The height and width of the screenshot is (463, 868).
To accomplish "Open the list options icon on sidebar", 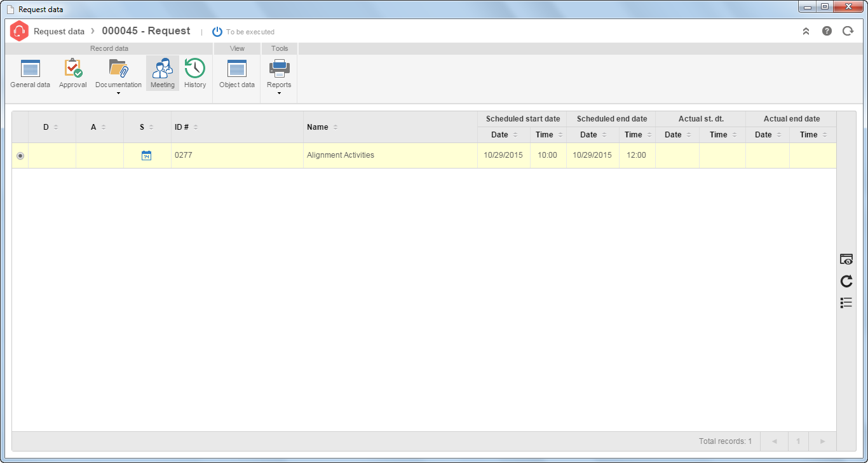I will 846,303.
